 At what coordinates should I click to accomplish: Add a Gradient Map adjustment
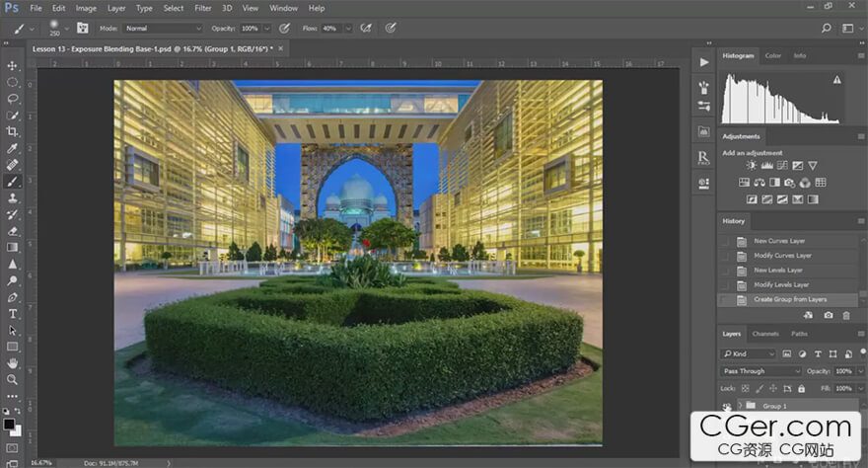click(813, 199)
